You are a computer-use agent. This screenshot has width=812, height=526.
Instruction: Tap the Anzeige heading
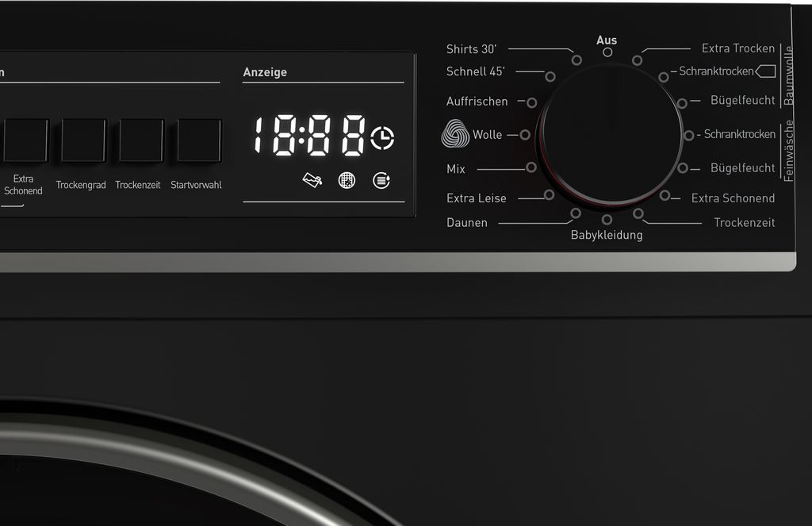[265, 72]
